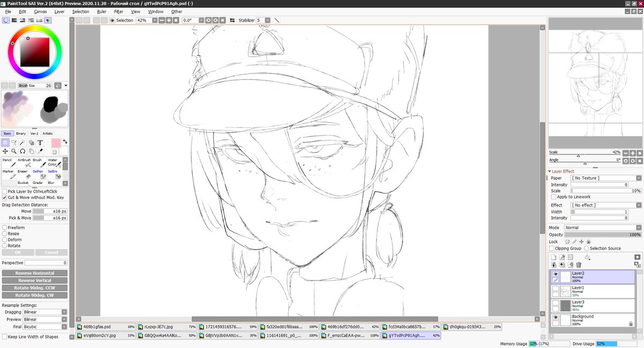Uncheck Cut & Move without Mod. Key
Viewport: 644px width, 348px height.
(5, 197)
